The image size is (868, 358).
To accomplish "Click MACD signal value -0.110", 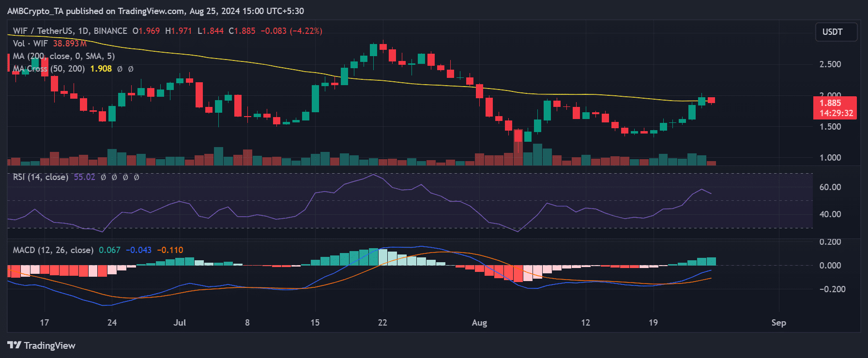I will pyautogui.click(x=170, y=250).
